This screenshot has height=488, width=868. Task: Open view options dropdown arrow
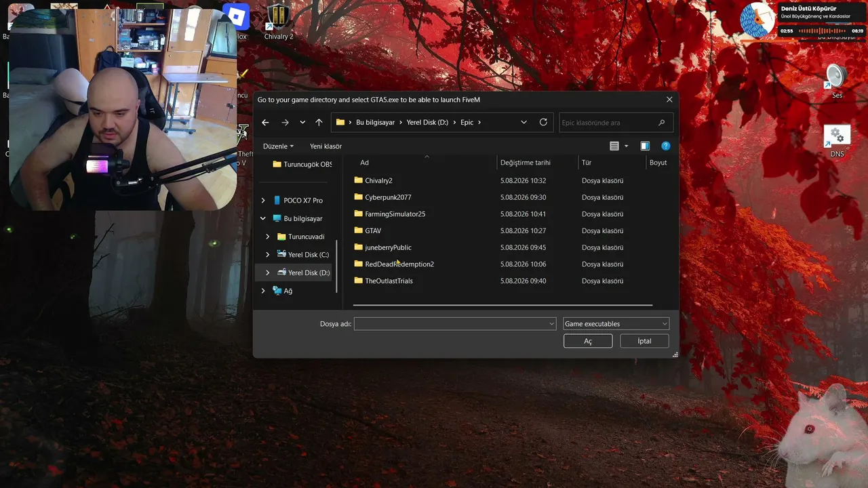coord(626,146)
